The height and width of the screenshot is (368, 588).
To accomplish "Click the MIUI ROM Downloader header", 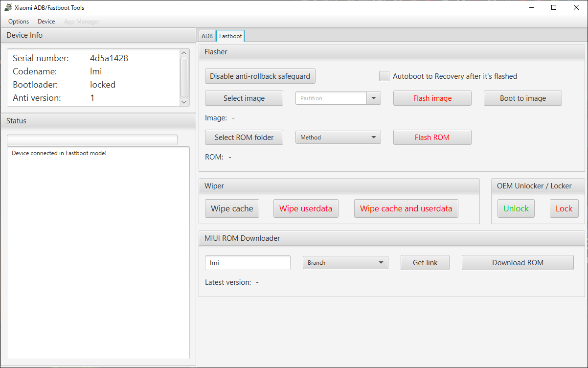I will pos(392,238).
